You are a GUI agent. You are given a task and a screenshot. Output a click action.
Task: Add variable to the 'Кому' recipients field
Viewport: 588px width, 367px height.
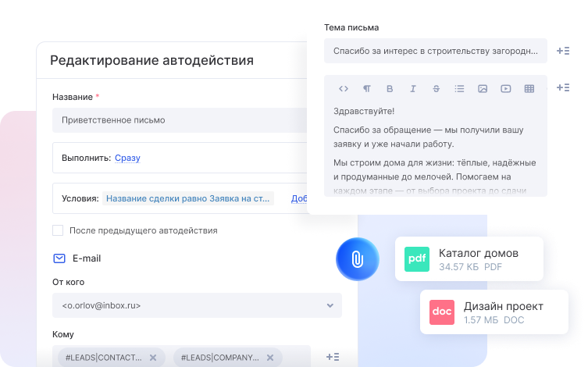332,357
